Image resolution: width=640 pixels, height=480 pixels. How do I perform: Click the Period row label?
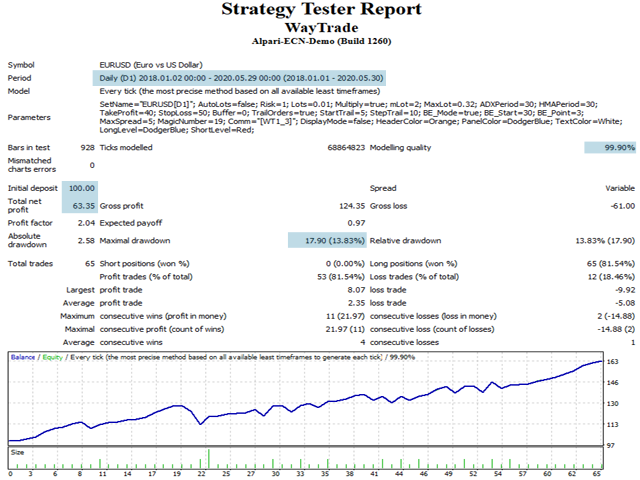pyautogui.click(x=19, y=78)
